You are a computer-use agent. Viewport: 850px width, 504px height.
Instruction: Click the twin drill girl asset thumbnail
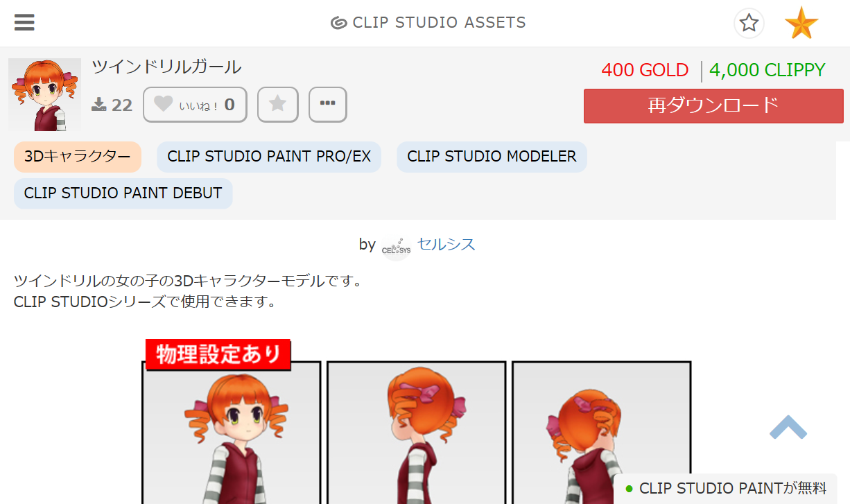click(x=45, y=94)
